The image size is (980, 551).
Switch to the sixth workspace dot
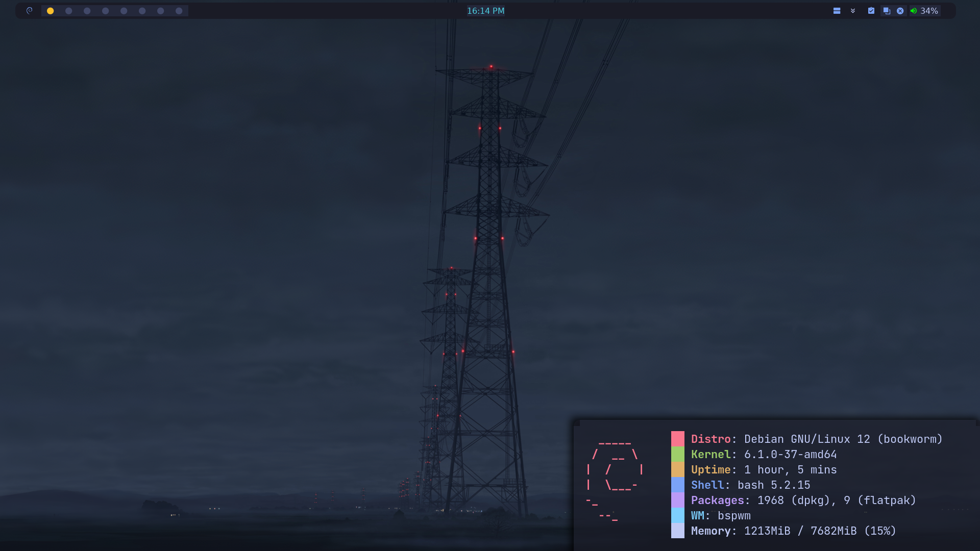[x=142, y=11]
